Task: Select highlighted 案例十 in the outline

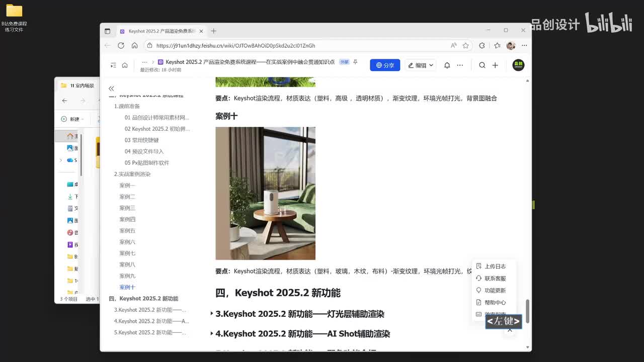Action: pos(127,287)
